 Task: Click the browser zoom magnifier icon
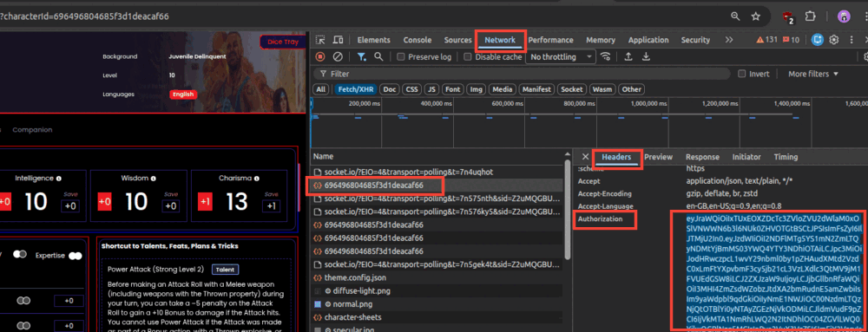pos(735,16)
